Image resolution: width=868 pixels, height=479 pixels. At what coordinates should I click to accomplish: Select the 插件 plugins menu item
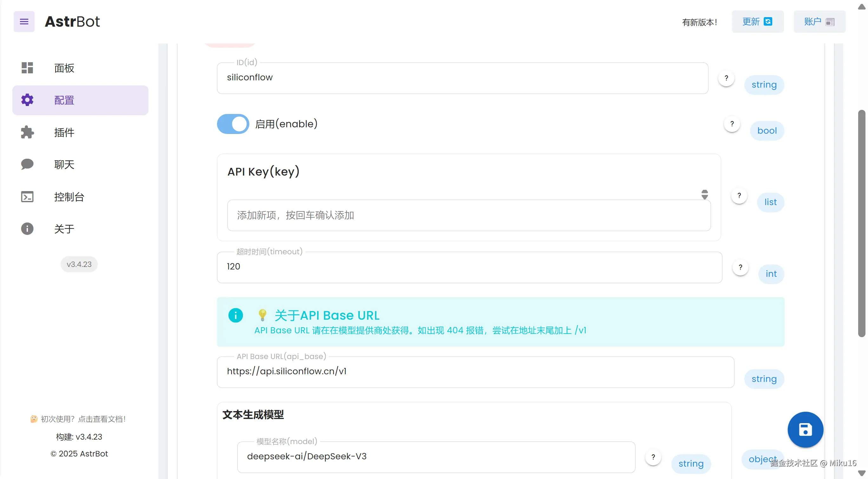[x=64, y=132]
